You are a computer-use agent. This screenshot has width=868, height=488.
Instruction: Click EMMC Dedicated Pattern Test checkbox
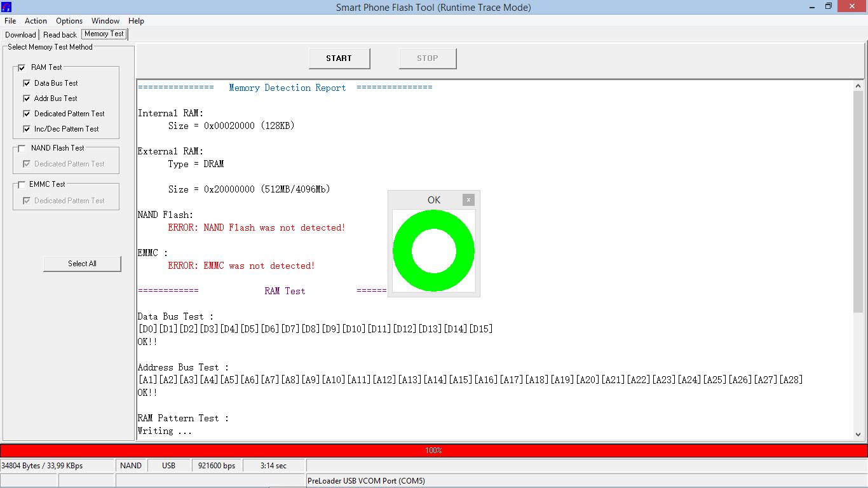click(x=27, y=201)
